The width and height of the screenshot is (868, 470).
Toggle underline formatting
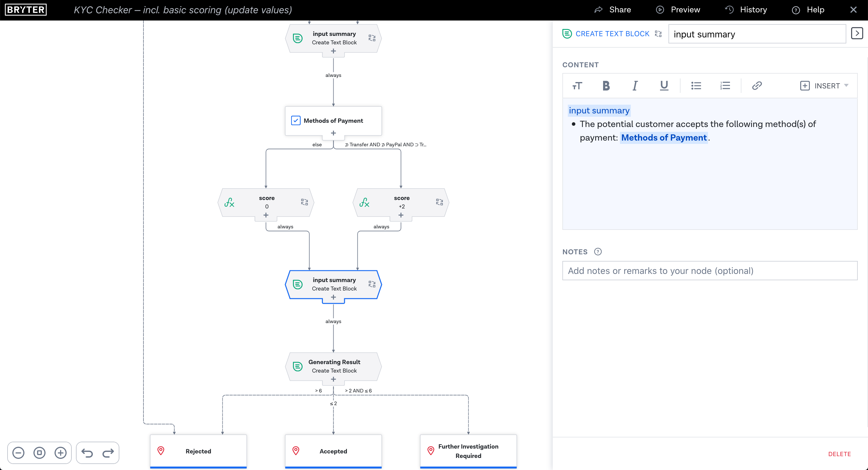(x=664, y=86)
